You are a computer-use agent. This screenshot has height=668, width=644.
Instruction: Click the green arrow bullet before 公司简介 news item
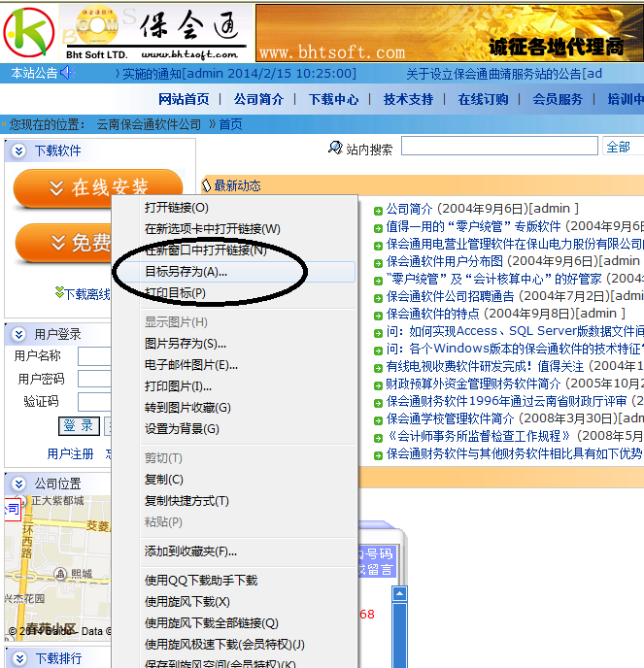379,209
